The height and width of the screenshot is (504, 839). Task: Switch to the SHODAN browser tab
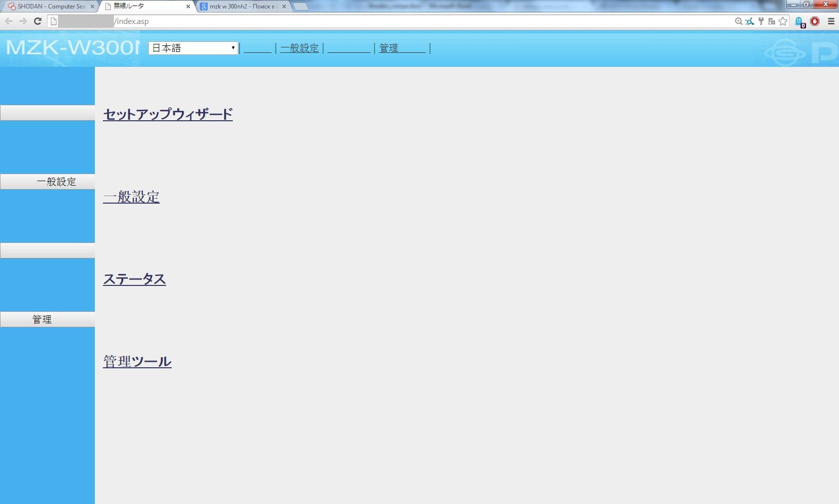coord(49,6)
